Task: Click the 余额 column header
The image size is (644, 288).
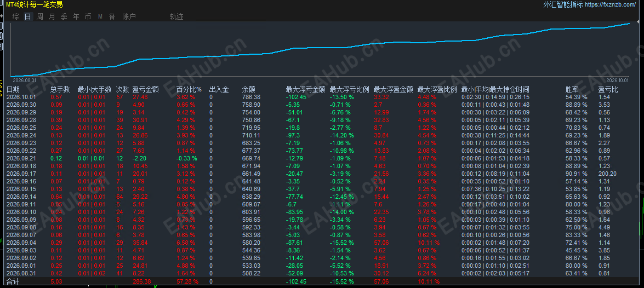Action: [x=249, y=89]
